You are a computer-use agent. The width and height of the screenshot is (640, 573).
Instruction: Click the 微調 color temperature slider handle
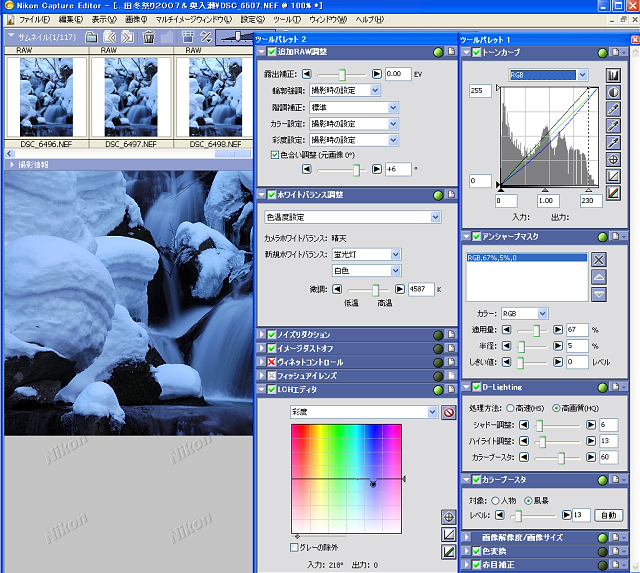tap(376, 290)
